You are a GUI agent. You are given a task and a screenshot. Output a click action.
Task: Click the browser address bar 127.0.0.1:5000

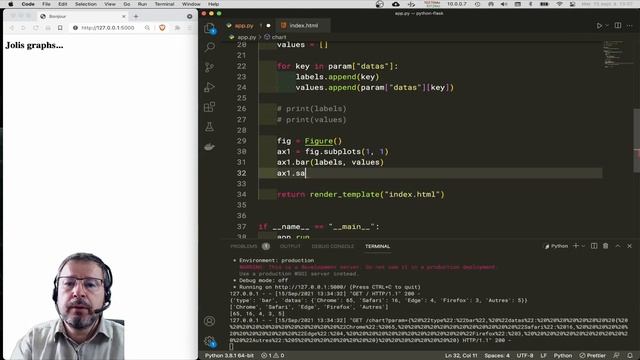pyautogui.click(x=108, y=28)
